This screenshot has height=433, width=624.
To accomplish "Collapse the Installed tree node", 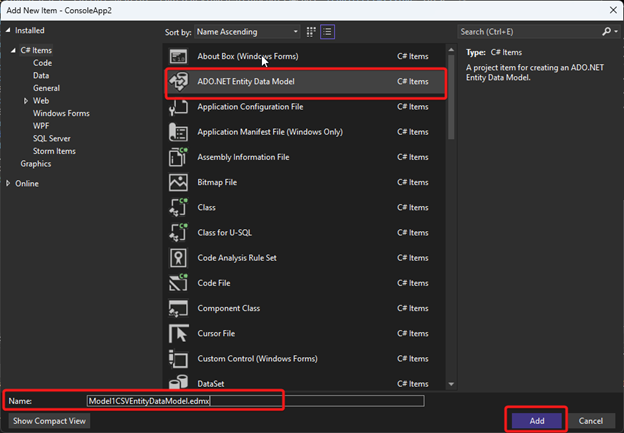I will (9, 31).
